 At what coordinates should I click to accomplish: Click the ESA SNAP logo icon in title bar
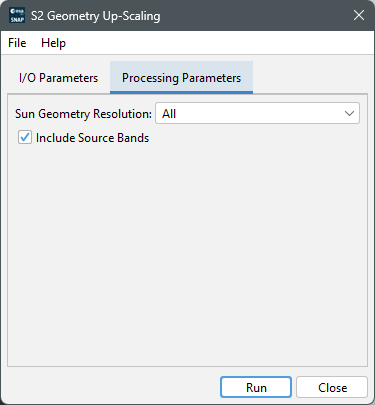[17, 15]
